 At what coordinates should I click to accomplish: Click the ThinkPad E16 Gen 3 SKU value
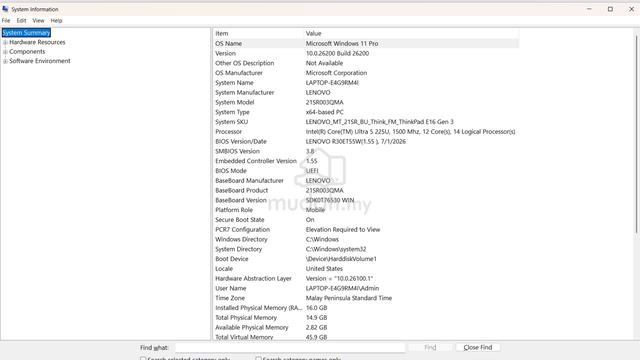click(380, 122)
